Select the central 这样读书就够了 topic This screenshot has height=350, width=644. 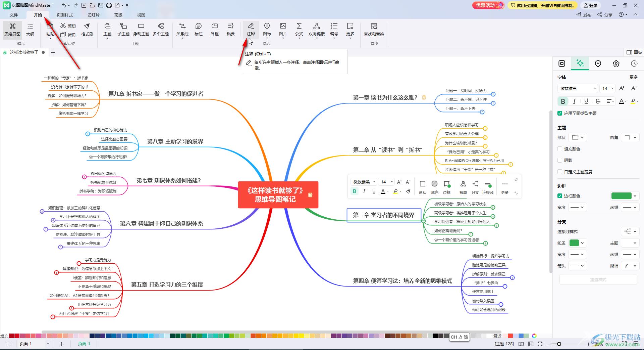(278, 195)
